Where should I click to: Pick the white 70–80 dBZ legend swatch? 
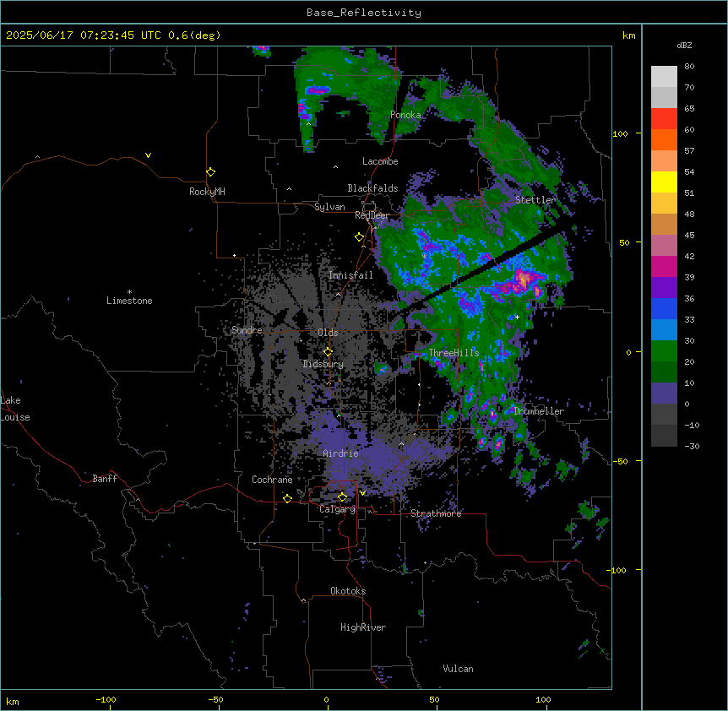(664, 77)
